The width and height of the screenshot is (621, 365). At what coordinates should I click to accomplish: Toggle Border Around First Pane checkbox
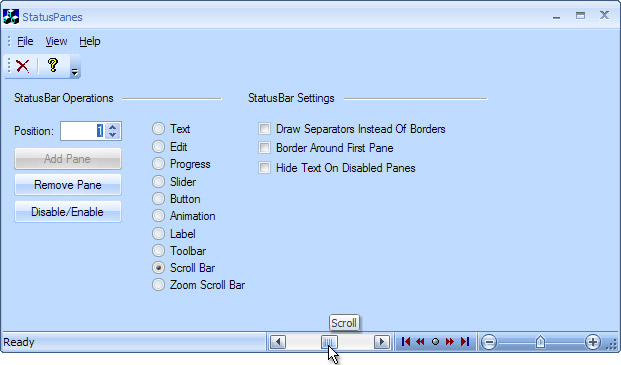pyautogui.click(x=264, y=148)
